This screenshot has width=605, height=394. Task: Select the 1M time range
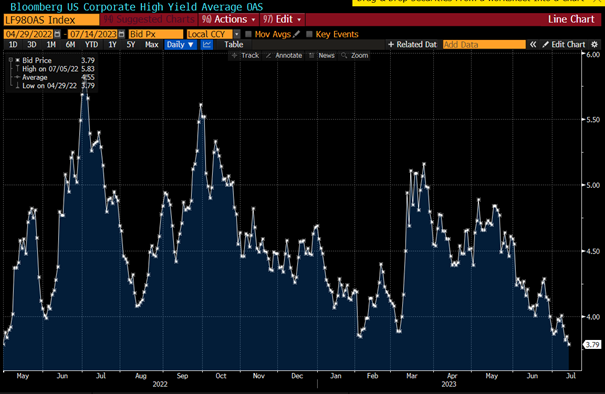click(51, 45)
